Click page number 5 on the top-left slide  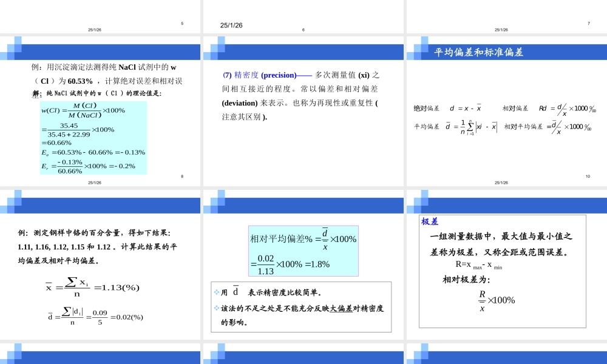click(182, 24)
